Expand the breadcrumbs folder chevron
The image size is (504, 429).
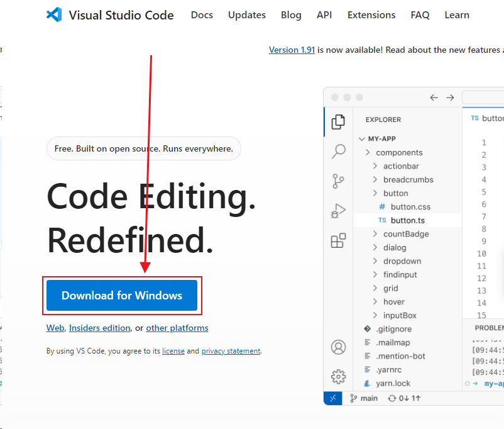(x=375, y=179)
